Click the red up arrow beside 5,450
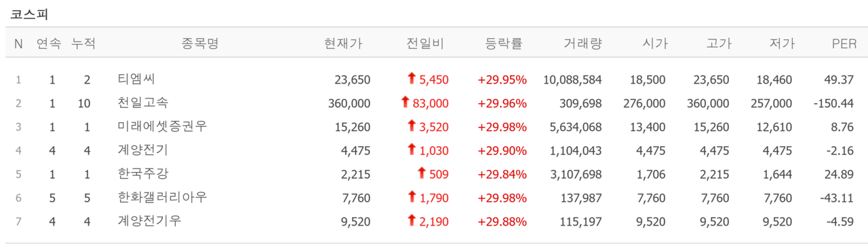The width and height of the screenshot is (868, 250). [x=411, y=79]
